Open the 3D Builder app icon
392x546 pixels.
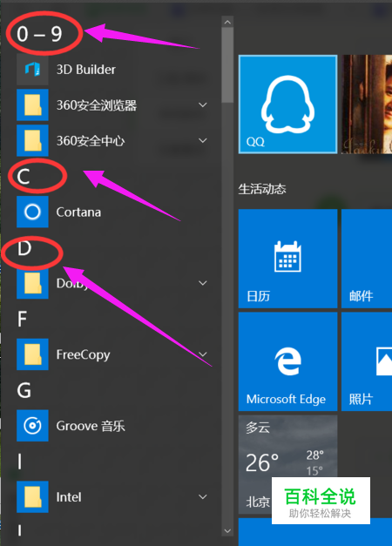(32, 70)
